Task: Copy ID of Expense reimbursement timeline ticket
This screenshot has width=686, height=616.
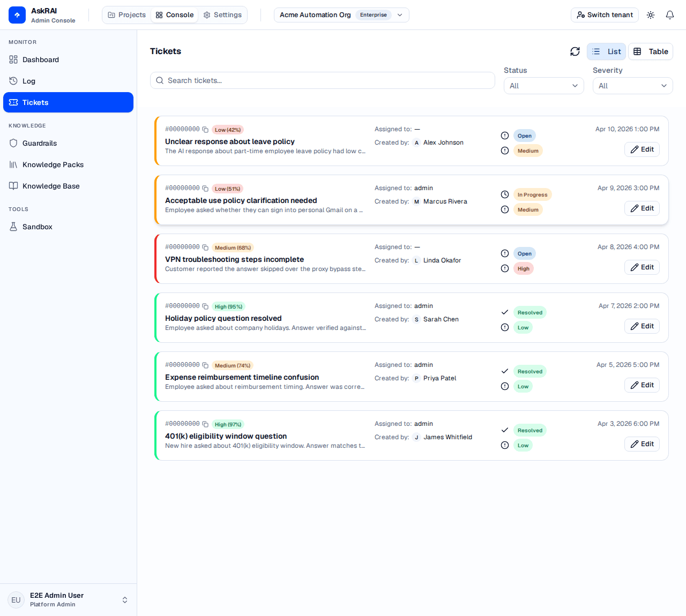Action: [x=205, y=365]
